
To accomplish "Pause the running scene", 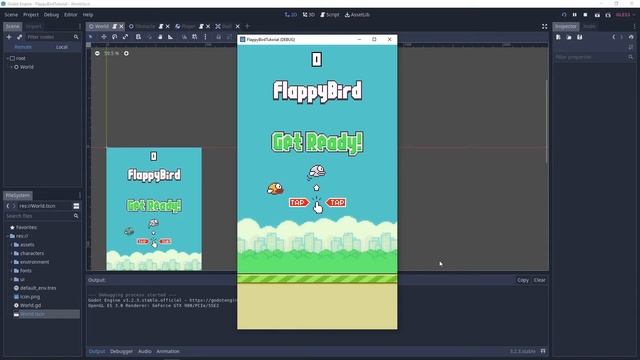I will click(x=575, y=15).
